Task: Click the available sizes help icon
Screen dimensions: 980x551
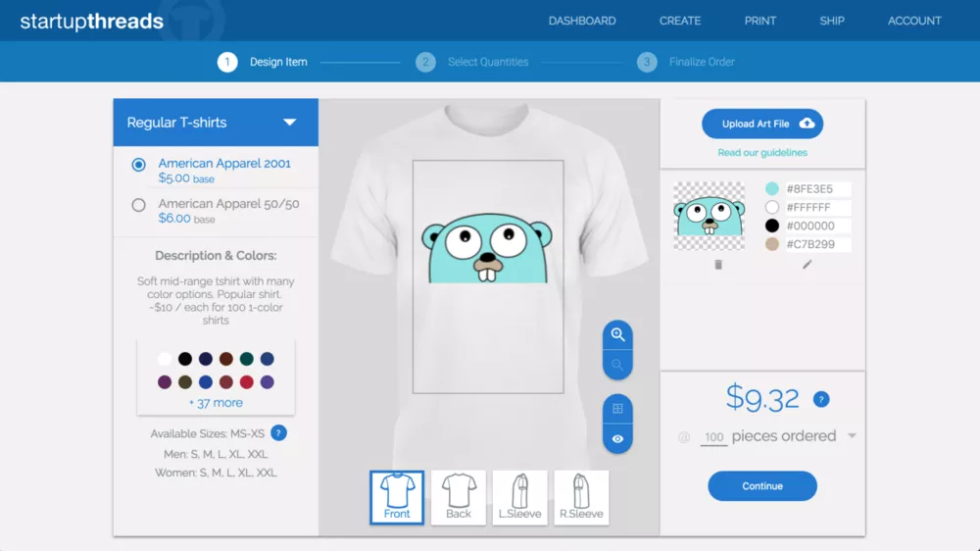Action: click(x=278, y=433)
